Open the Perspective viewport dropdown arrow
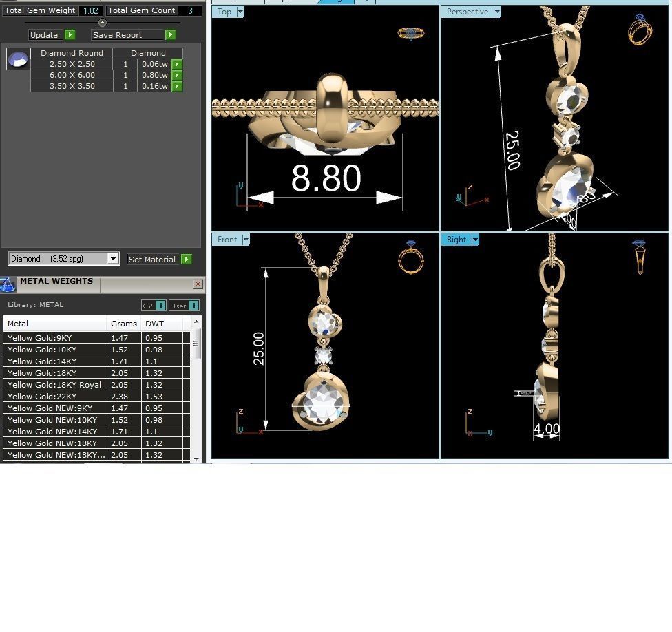The image size is (672, 632). pos(497,12)
